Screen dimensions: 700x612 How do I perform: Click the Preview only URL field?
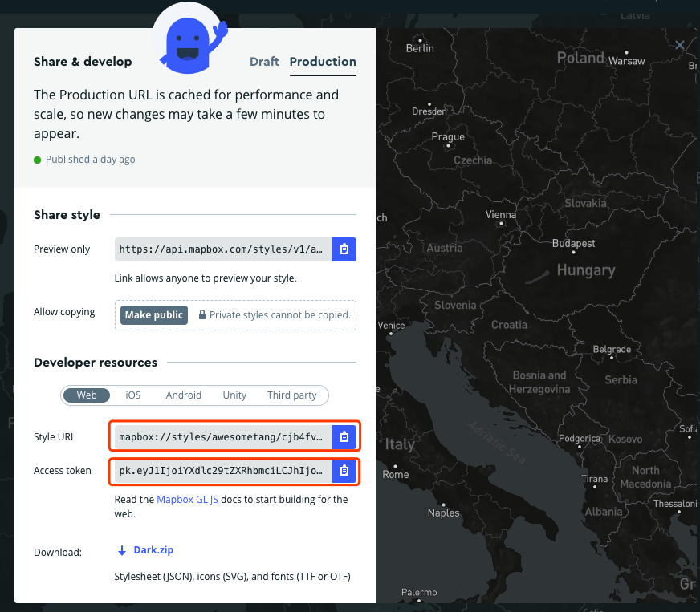[x=223, y=249]
